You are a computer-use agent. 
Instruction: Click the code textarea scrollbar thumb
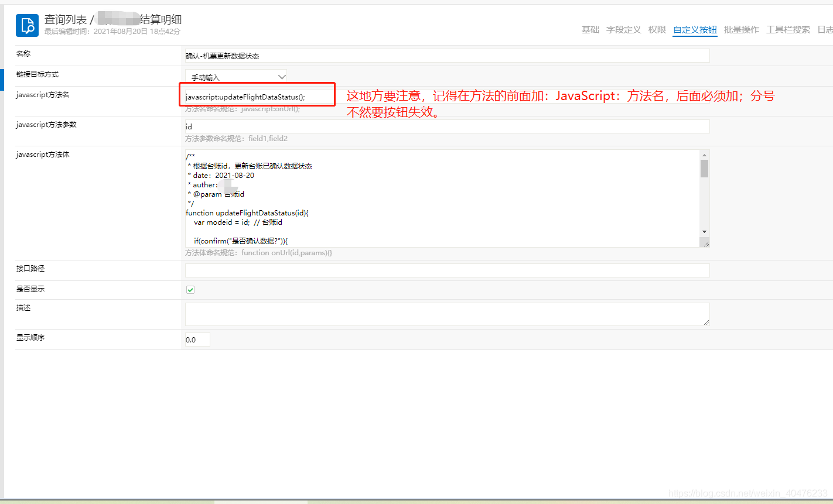[x=704, y=169]
